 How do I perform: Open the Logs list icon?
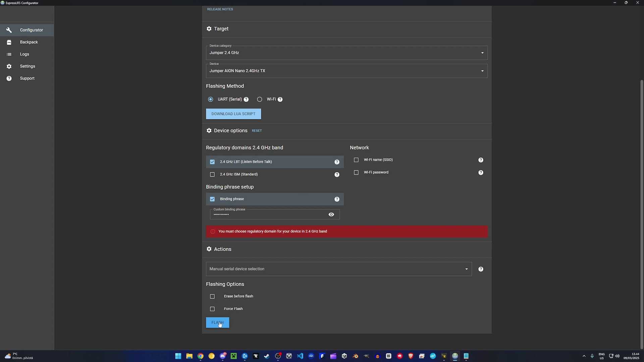tap(9, 54)
